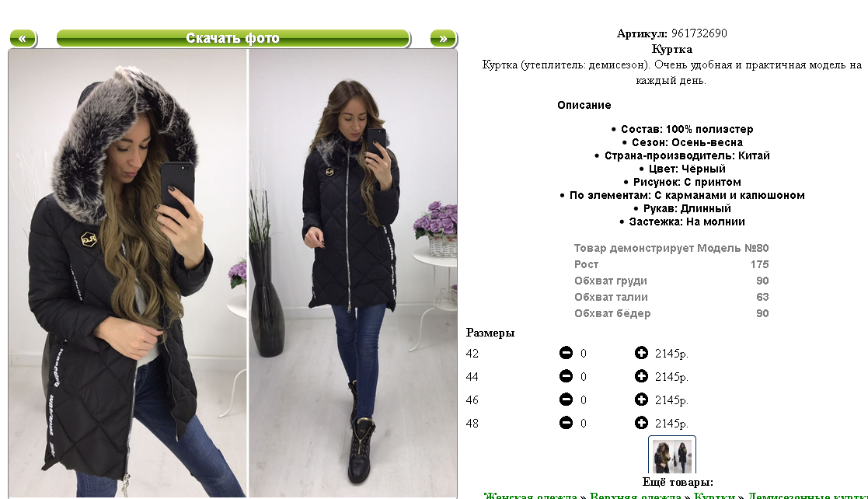Open the Куртки breadcrumb link

714,495
